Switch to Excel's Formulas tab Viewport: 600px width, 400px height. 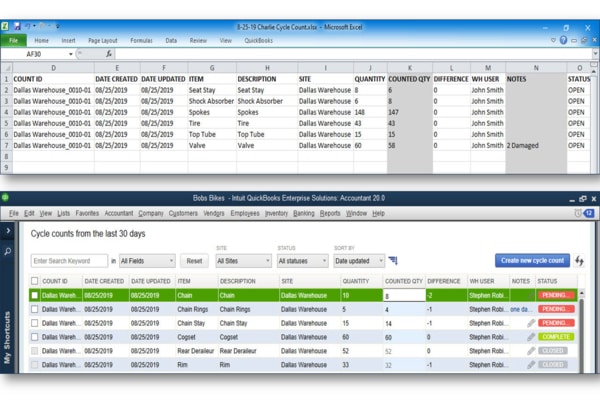pyautogui.click(x=141, y=40)
